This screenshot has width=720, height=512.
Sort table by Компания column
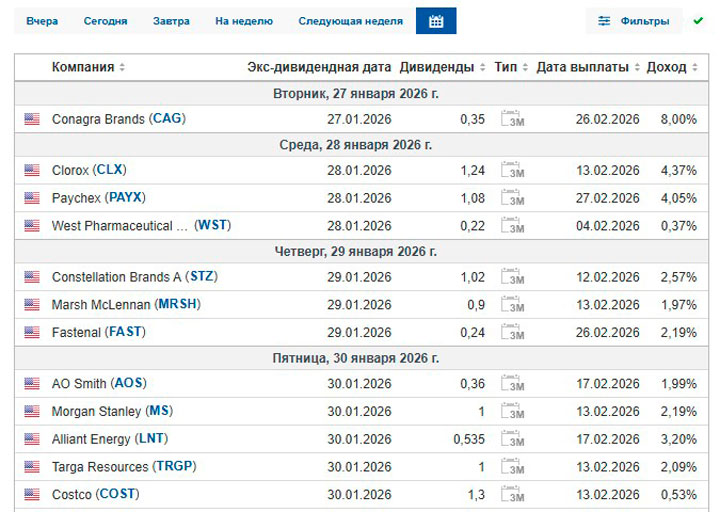tap(88, 67)
